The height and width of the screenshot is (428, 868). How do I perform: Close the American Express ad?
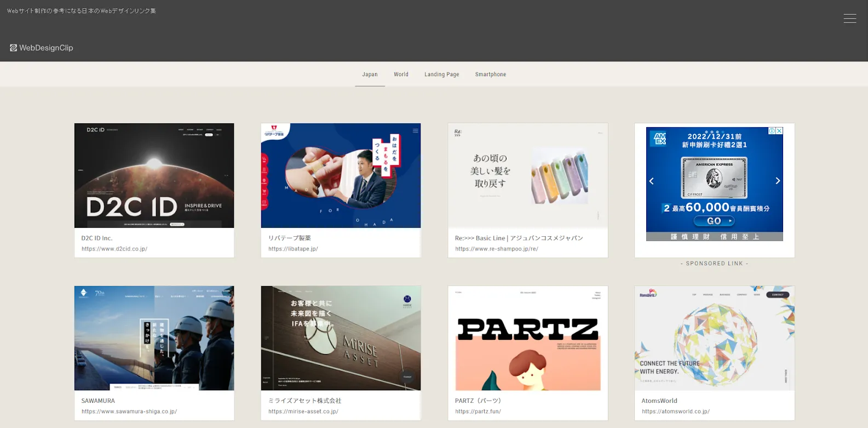click(x=779, y=131)
